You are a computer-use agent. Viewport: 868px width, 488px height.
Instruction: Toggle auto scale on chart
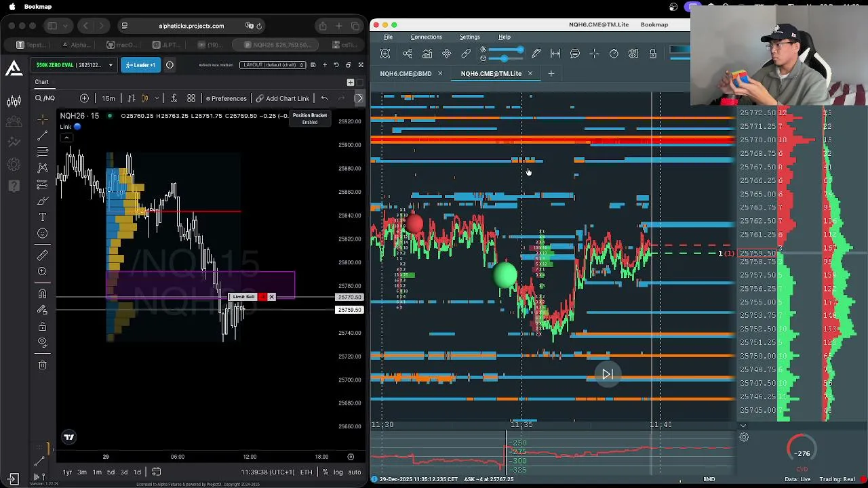pyautogui.click(x=354, y=472)
